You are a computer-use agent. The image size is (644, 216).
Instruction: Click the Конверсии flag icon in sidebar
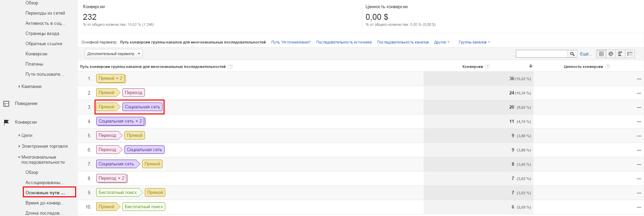pyautogui.click(x=6, y=122)
